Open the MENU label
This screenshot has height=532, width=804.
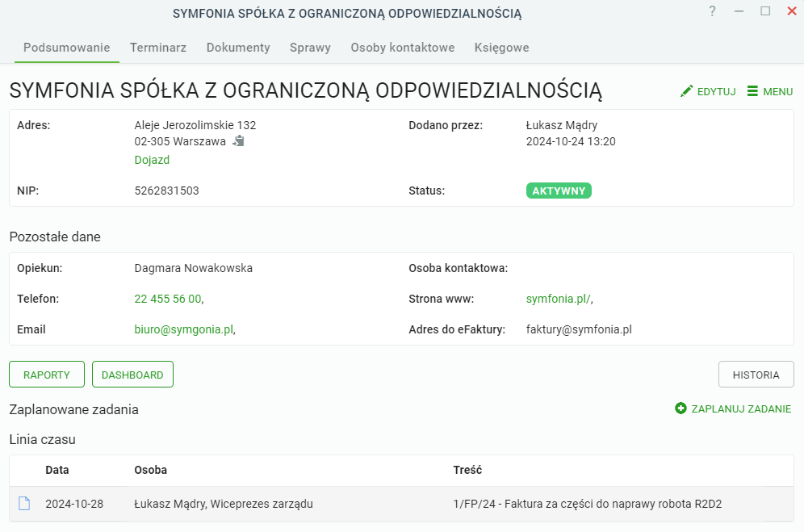778,92
